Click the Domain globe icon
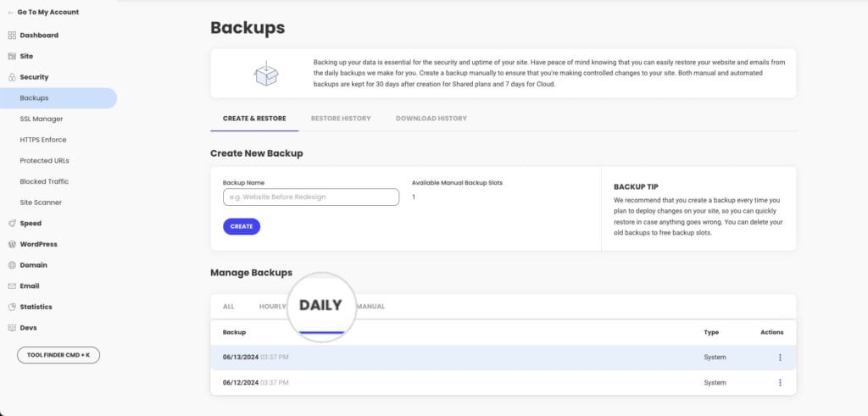The image size is (868, 416). point(12,265)
